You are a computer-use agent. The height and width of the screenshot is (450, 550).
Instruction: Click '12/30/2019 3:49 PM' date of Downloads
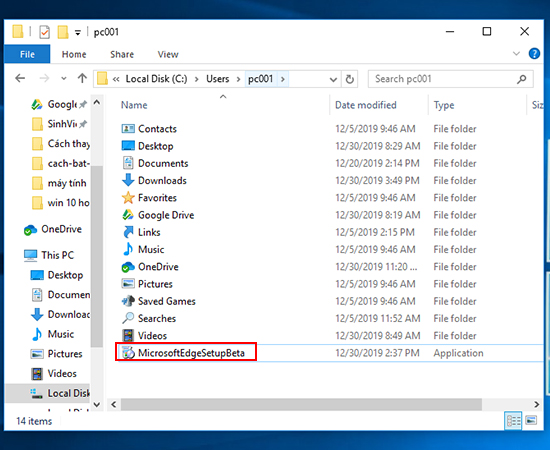pos(377,181)
